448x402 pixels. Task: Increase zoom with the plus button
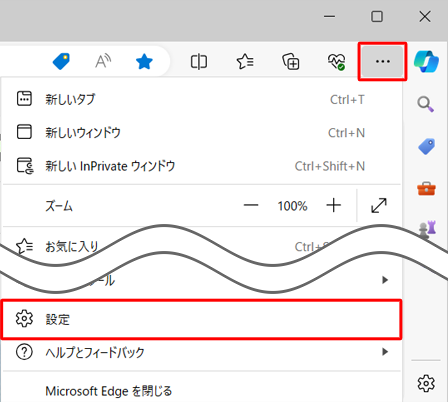click(x=333, y=205)
